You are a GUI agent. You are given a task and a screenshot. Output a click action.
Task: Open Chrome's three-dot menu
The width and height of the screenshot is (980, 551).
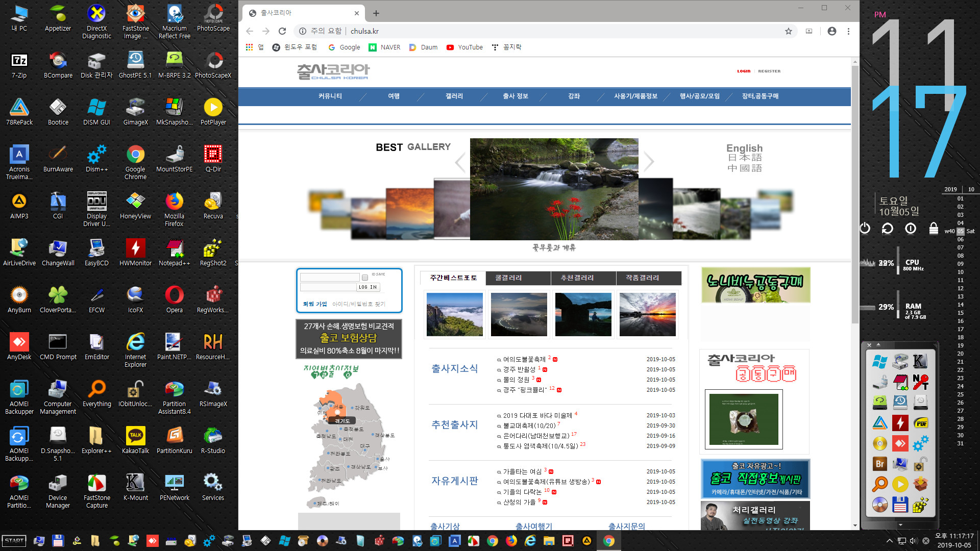tap(848, 31)
